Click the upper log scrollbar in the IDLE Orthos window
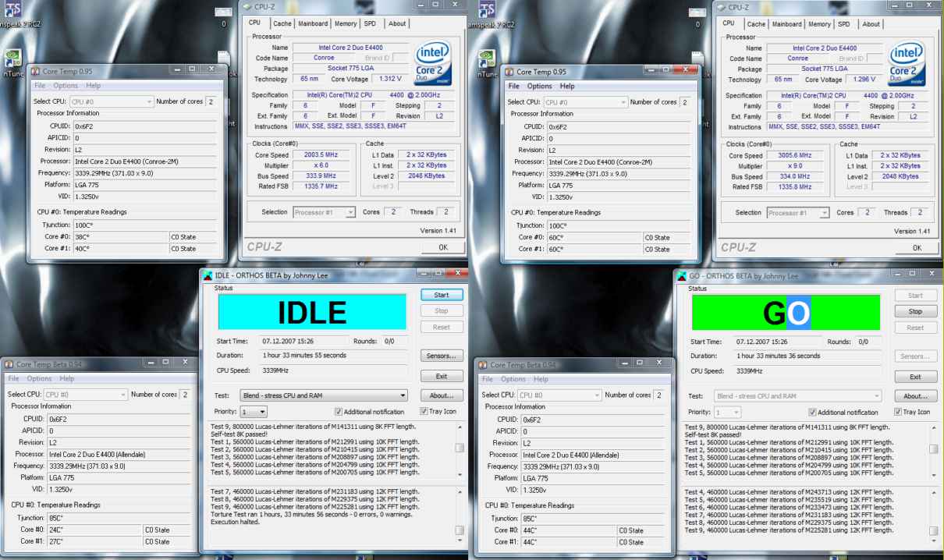Image resolution: width=944 pixels, height=560 pixels. point(460,451)
